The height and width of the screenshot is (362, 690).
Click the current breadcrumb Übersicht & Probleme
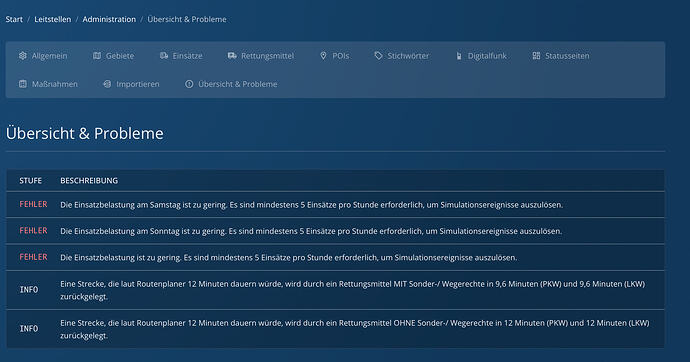coord(187,19)
